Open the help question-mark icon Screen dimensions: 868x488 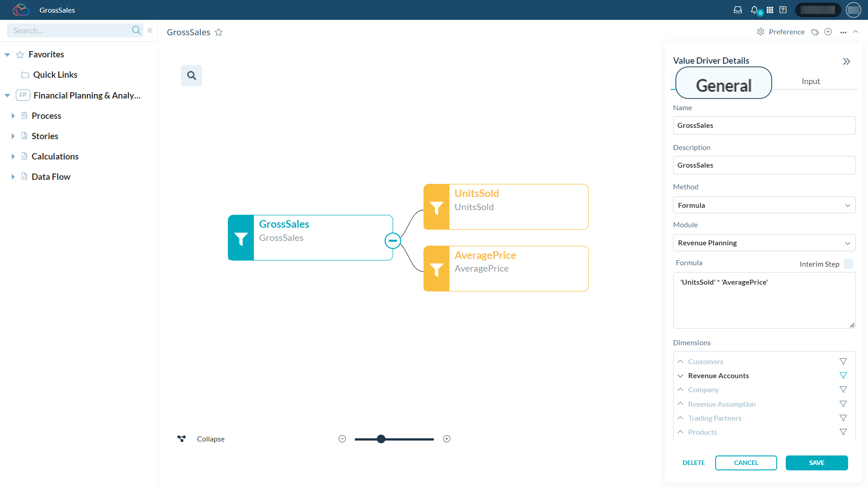point(783,9)
